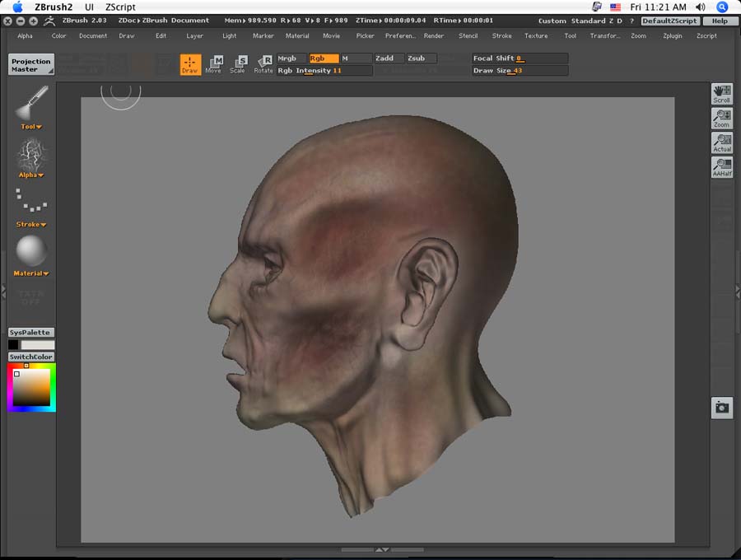Open the Texture menu

point(536,36)
